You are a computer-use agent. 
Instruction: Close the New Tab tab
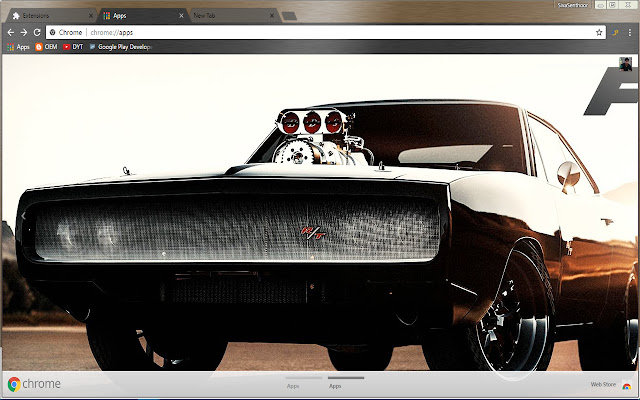(272, 16)
